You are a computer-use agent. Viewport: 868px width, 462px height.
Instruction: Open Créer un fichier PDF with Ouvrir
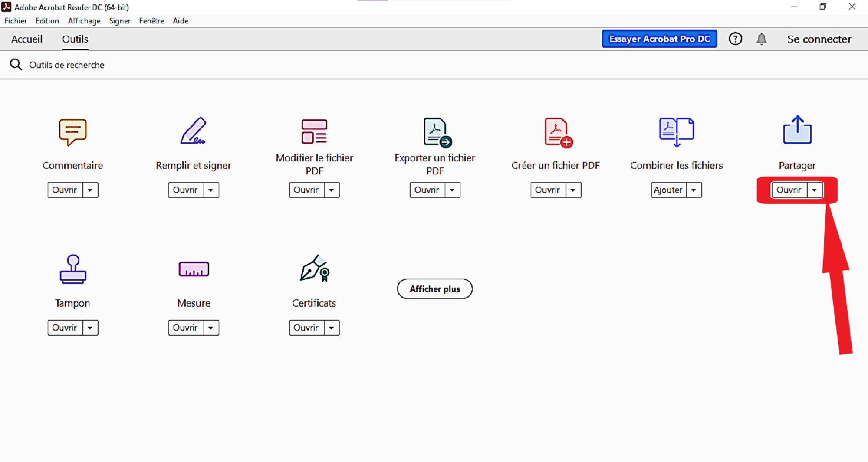tap(548, 190)
